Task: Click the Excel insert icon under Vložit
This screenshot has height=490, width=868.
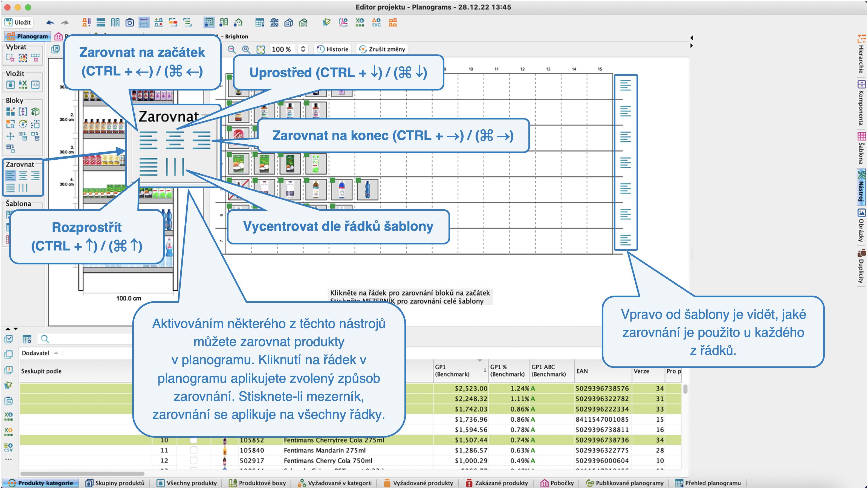Action: pyautogui.click(x=23, y=84)
